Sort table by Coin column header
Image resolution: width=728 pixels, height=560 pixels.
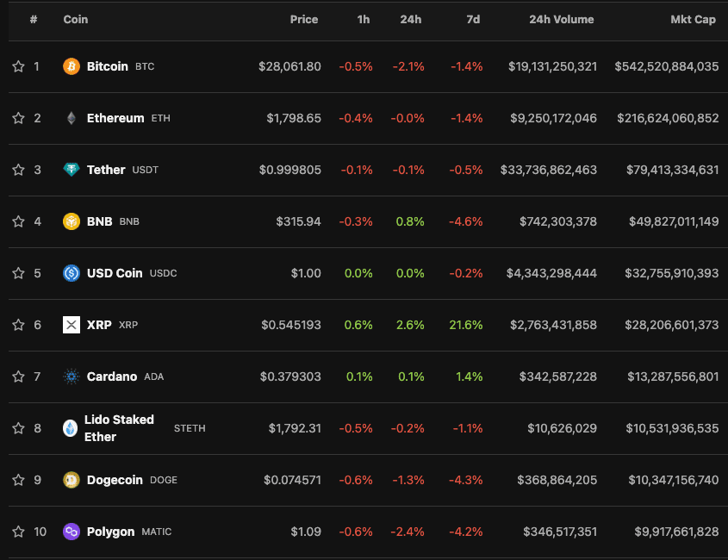pos(76,20)
